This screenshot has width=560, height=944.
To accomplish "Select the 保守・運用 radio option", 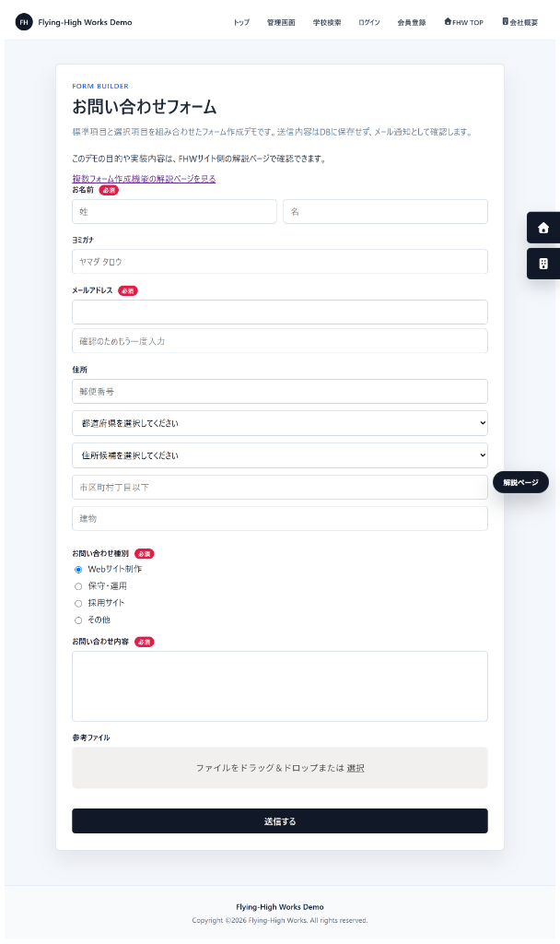I will click(x=78, y=586).
